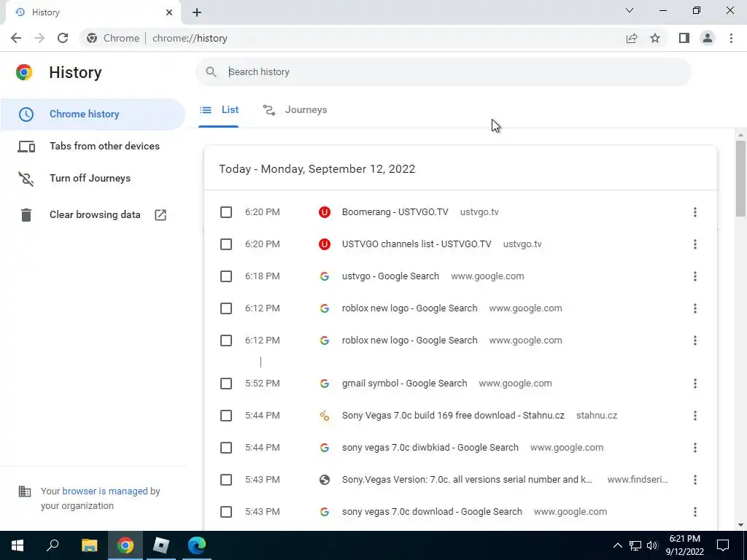The height and width of the screenshot is (560, 747).
Task: Open actions menu for USTVGO channels list
Action: click(x=695, y=244)
